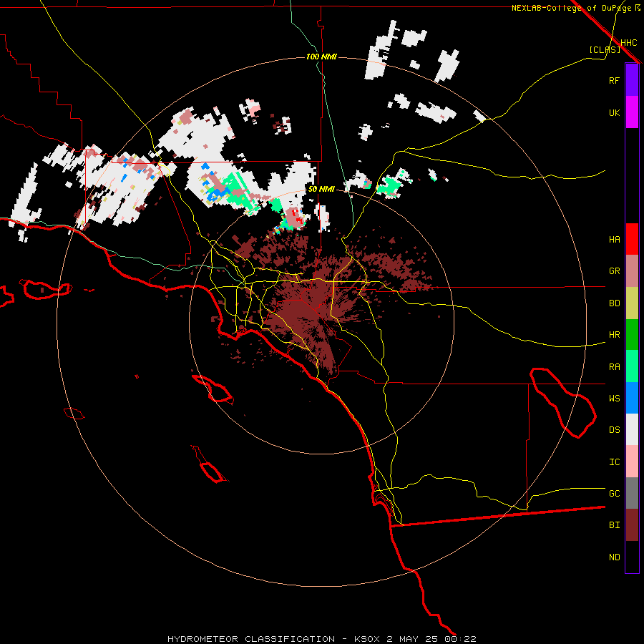Click the RA legend label
644x644 pixels.
(x=614, y=367)
